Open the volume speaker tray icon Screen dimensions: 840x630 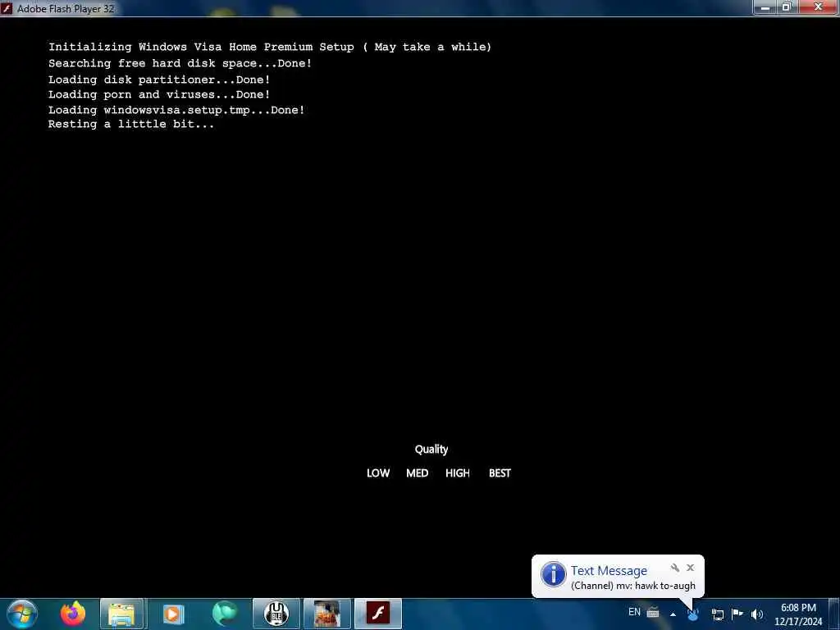pos(757,614)
